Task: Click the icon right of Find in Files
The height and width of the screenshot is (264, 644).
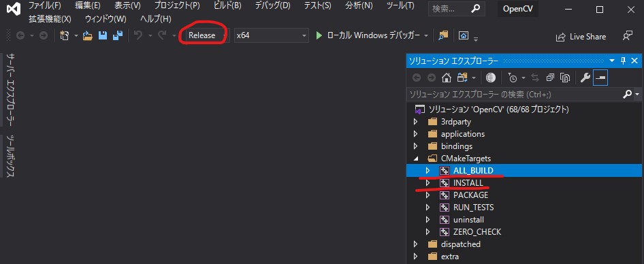Action: pos(464,35)
